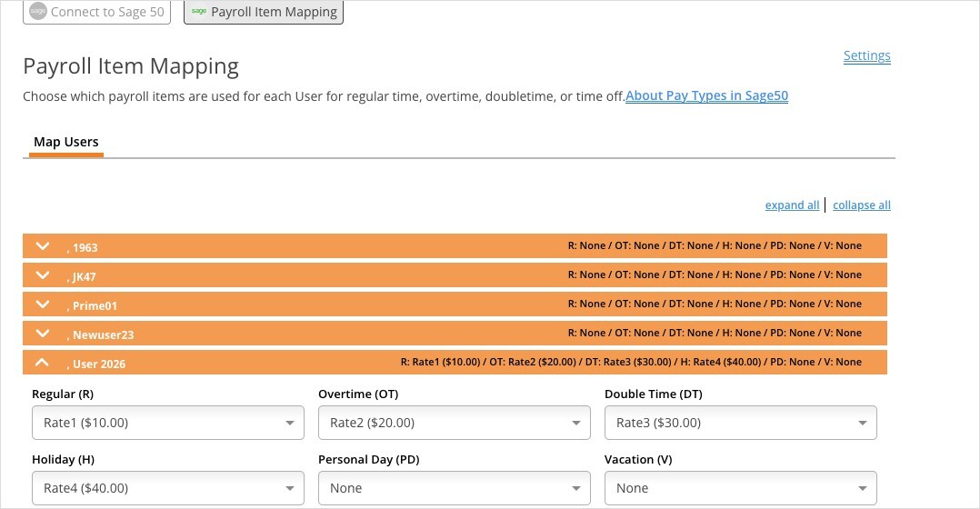Click the Regular (R) field label

click(x=63, y=394)
